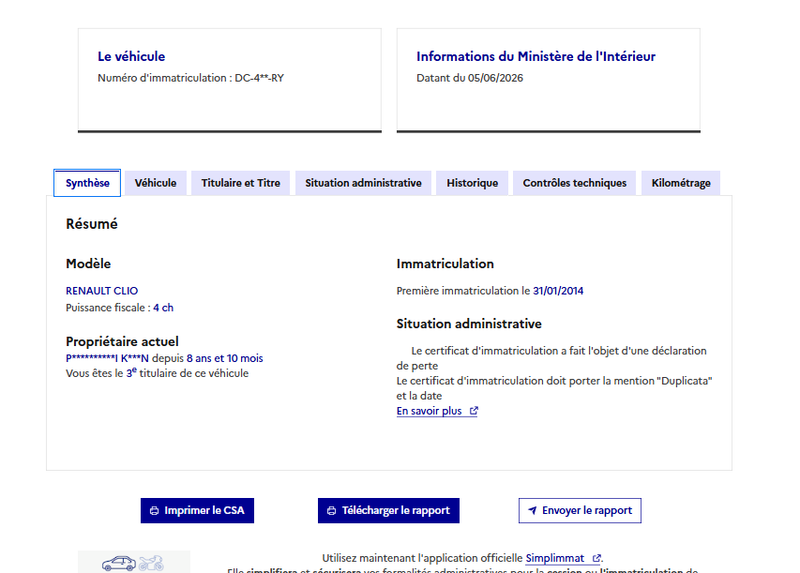Image resolution: width=800 pixels, height=573 pixels.
Task: Click the loss declaration notice text
Action: point(552,358)
